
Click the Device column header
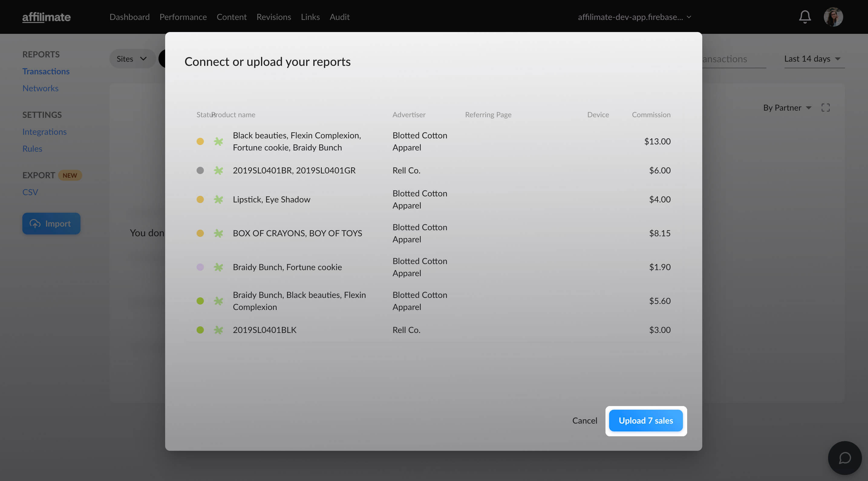tap(598, 115)
